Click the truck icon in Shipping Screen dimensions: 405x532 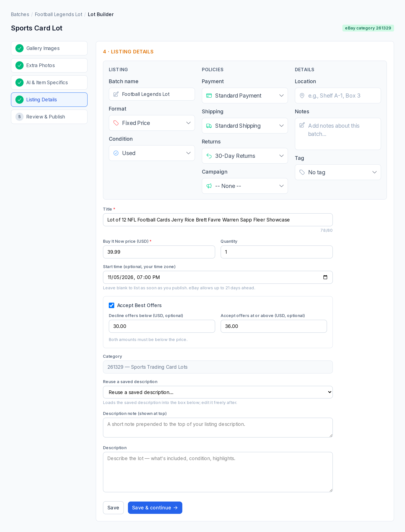209,126
